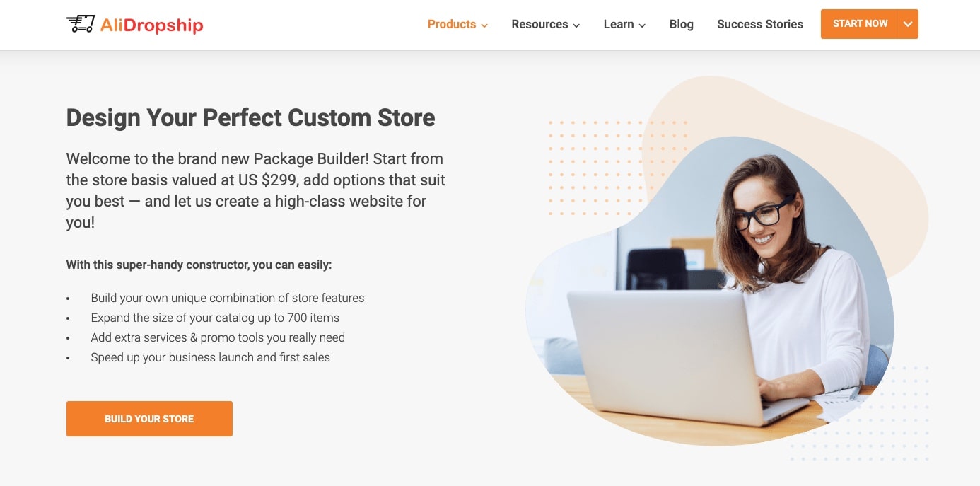
Task: Go to the Blog page
Action: 681,24
